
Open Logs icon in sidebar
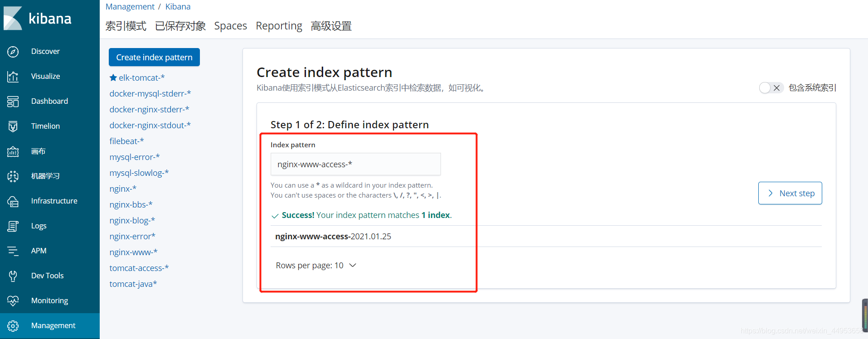(13, 226)
